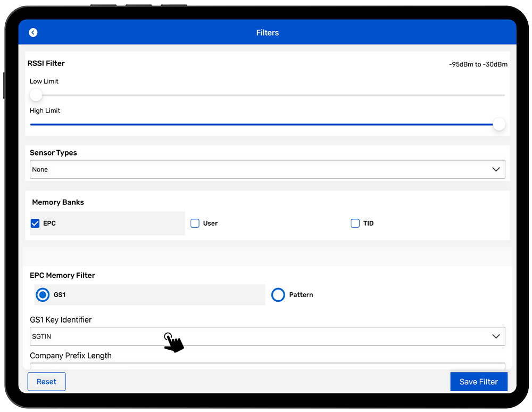This screenshot has width=532, height=412.
Task: Tick the TID memory bank checkbox
Action: tap(355, 224)
